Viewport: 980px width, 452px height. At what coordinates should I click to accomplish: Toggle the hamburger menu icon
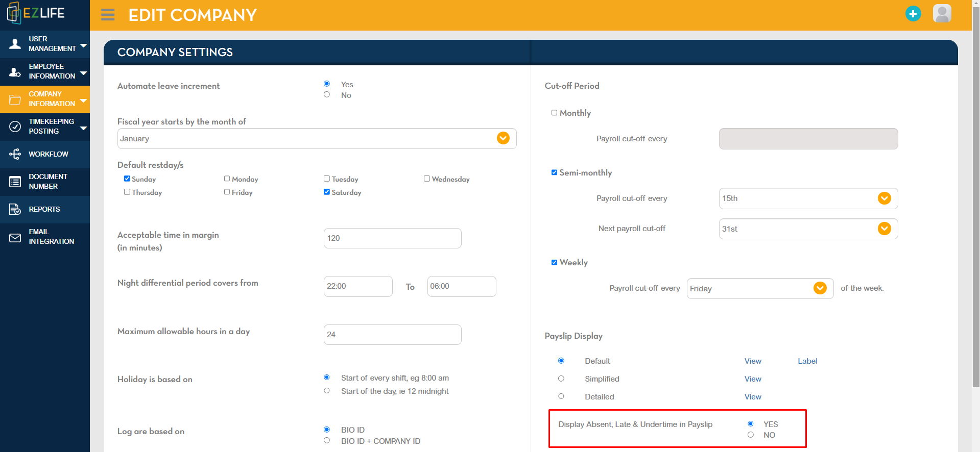pyautogui.click(x=108, y=15)
